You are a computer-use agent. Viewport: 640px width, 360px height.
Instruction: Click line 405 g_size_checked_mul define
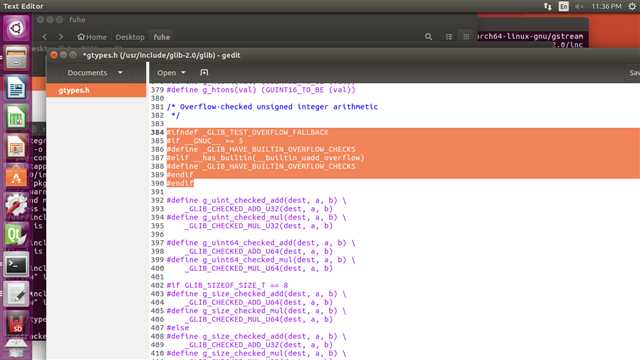coord(256,311)
